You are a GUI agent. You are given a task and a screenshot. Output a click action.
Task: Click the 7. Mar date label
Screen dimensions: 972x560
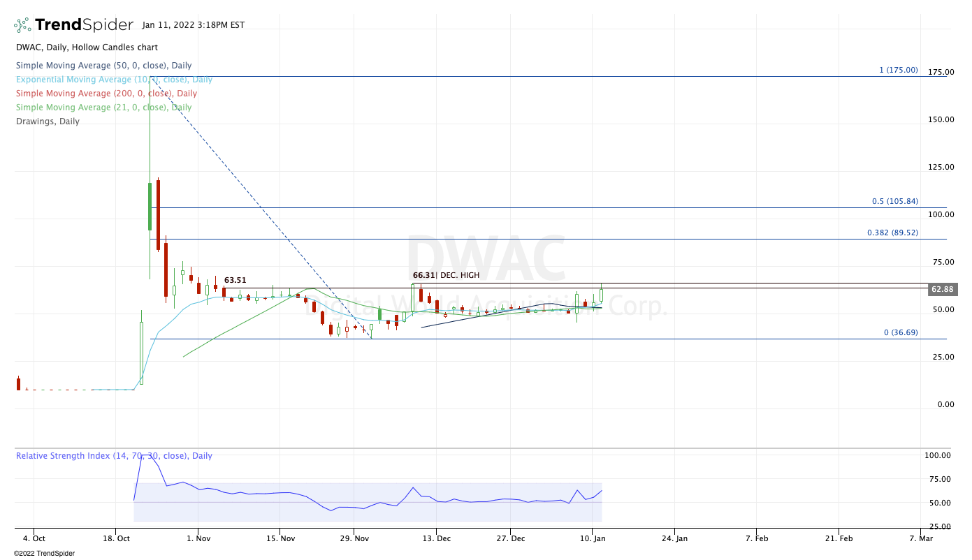(920, 538)
